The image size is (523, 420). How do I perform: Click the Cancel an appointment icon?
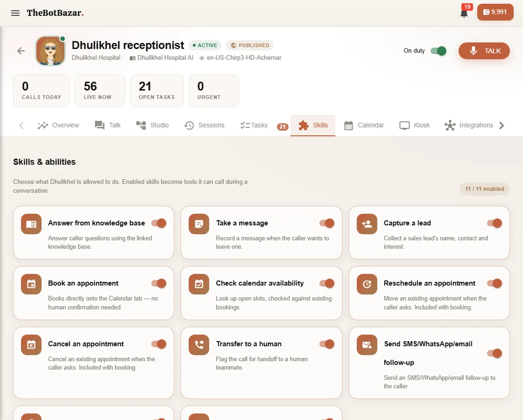(31, 345)
